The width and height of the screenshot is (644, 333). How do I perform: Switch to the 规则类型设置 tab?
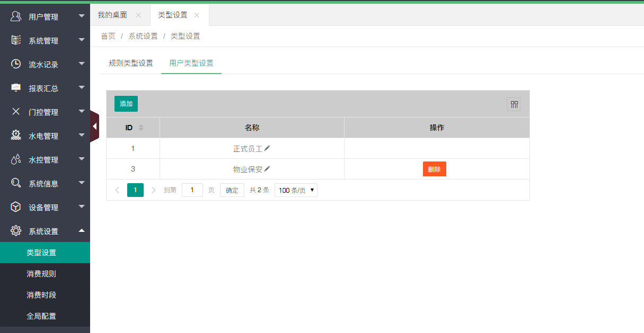(x=130, y=63)
